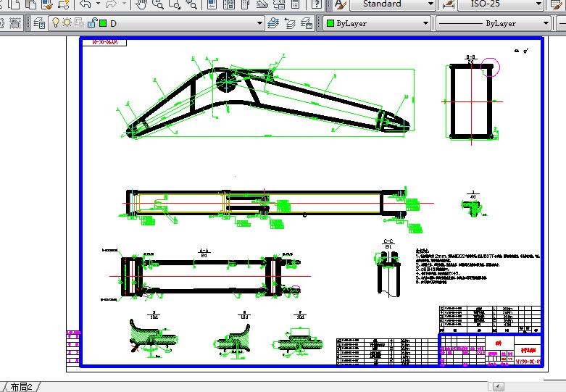This screenshot has height=392, width=566.
Task: Open the Dimension Style manager icon
Action: point(449,4)
